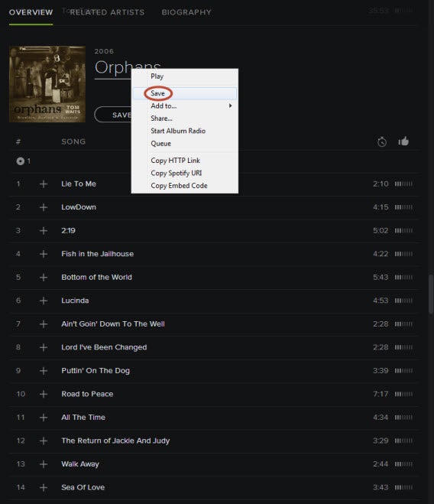Screen dimensions: 434x504
Task: Sort by popularity thumbs-up icon
Action: click(x=403, y=141)
